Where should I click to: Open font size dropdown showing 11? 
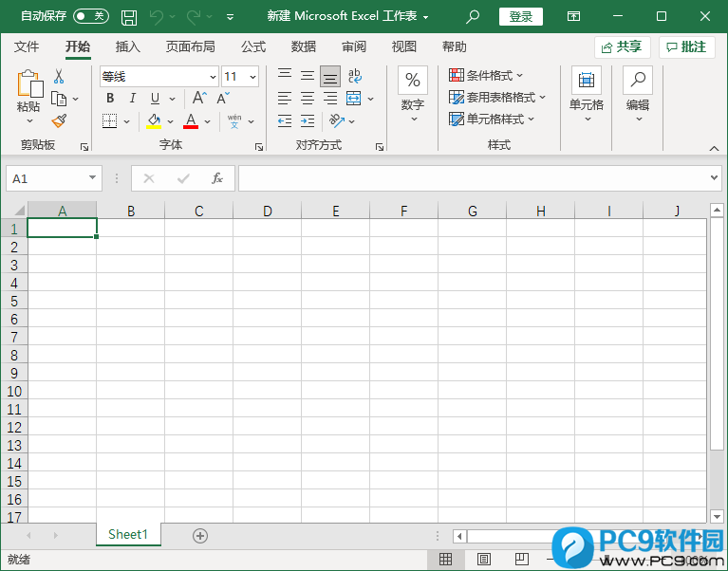(252, 77)
